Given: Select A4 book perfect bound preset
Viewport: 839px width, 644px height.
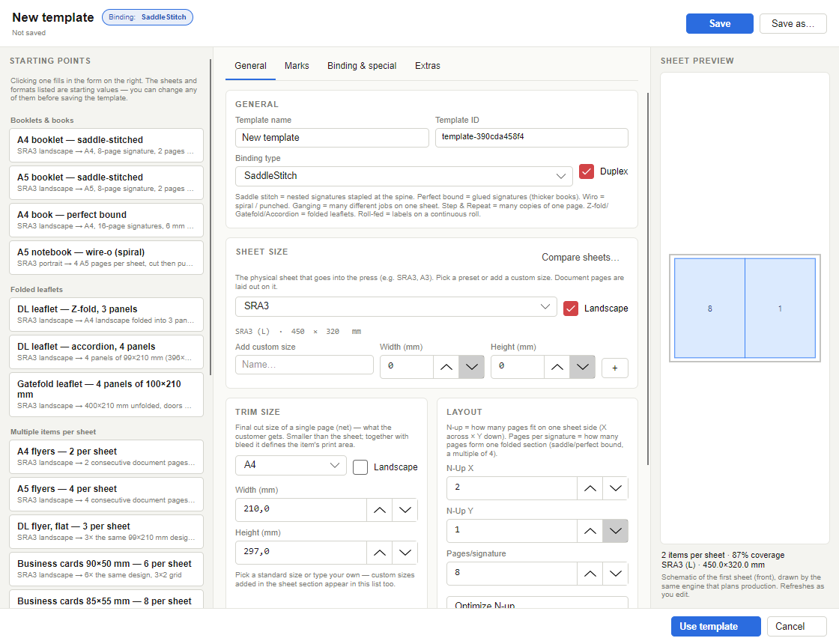Looking at the screenshot, I should tap(106, 220).
